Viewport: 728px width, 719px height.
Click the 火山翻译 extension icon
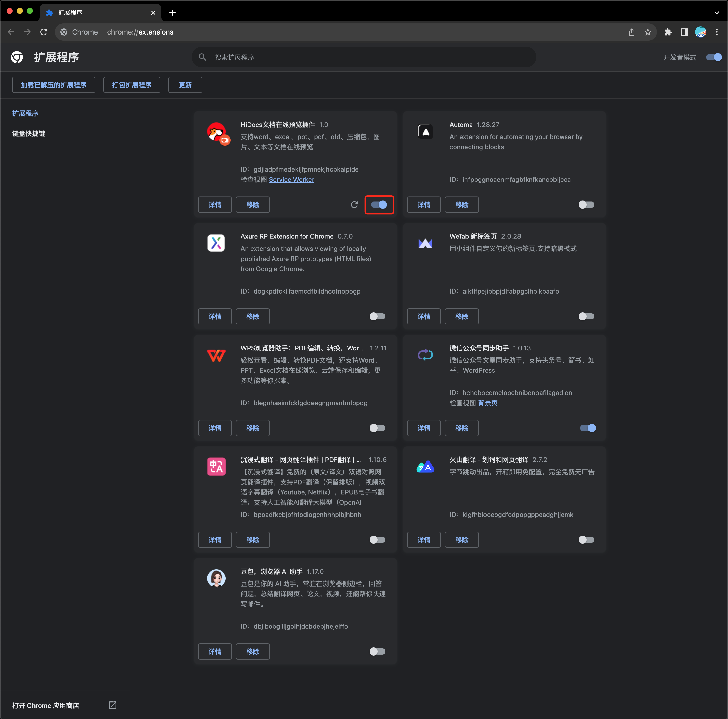(x=425, y=467)
